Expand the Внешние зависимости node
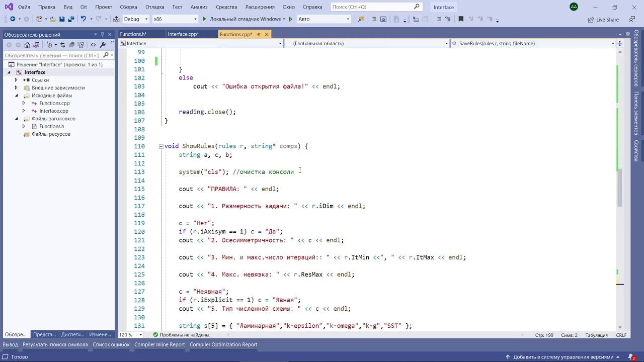This screenshot has height=362, width=644. tap(16, 87)
